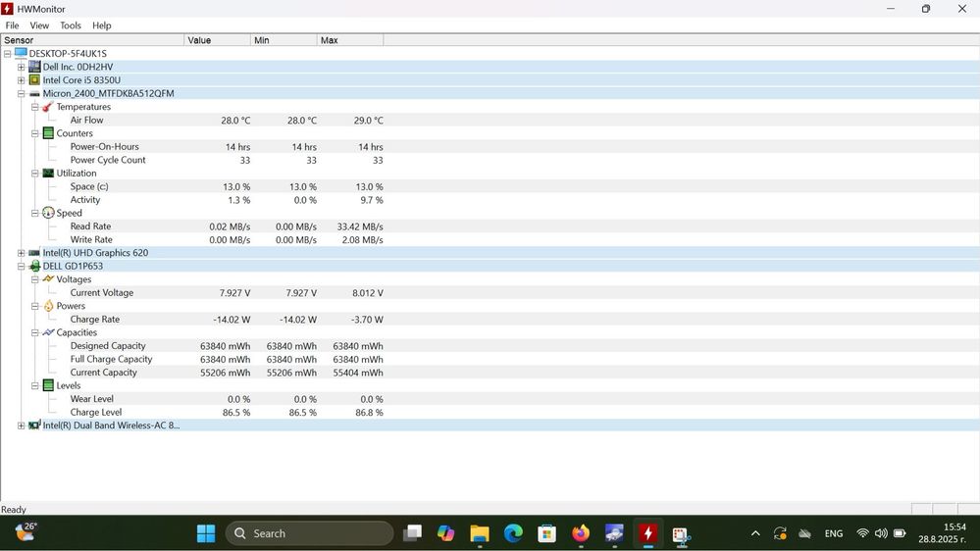Select the Charge Rate row

490,320
